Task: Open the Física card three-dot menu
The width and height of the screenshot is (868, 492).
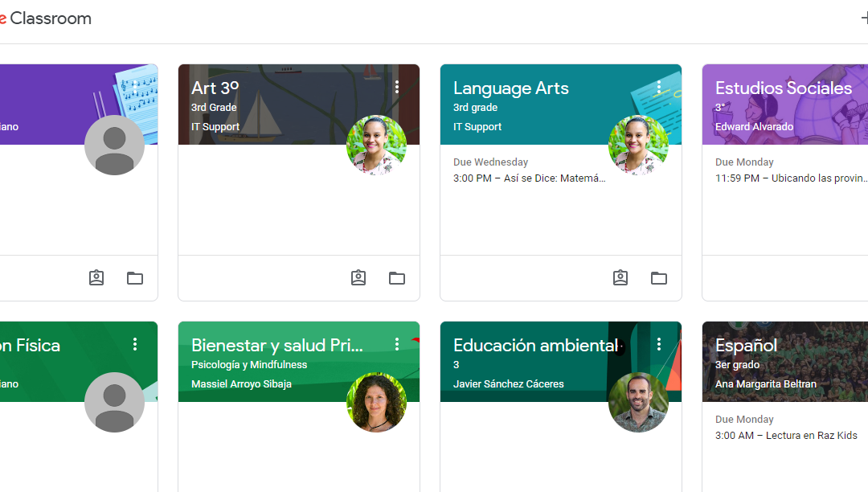Action: point(135,344)
